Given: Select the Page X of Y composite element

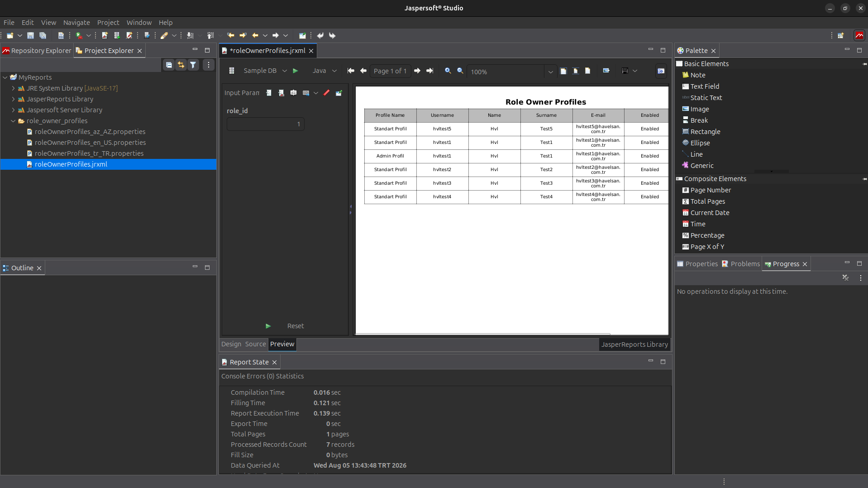Looking at the screenshot, I should click(x=707, y=247).
